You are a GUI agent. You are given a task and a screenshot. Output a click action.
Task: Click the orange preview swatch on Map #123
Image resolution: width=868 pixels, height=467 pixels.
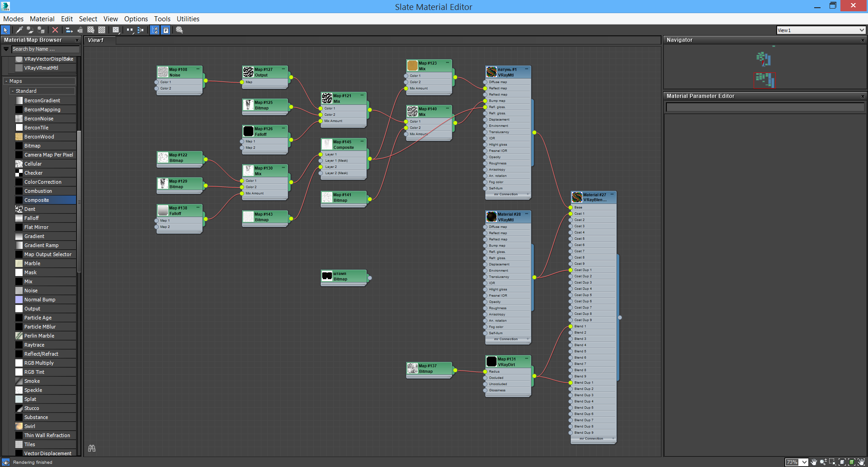tap(412, 66)
